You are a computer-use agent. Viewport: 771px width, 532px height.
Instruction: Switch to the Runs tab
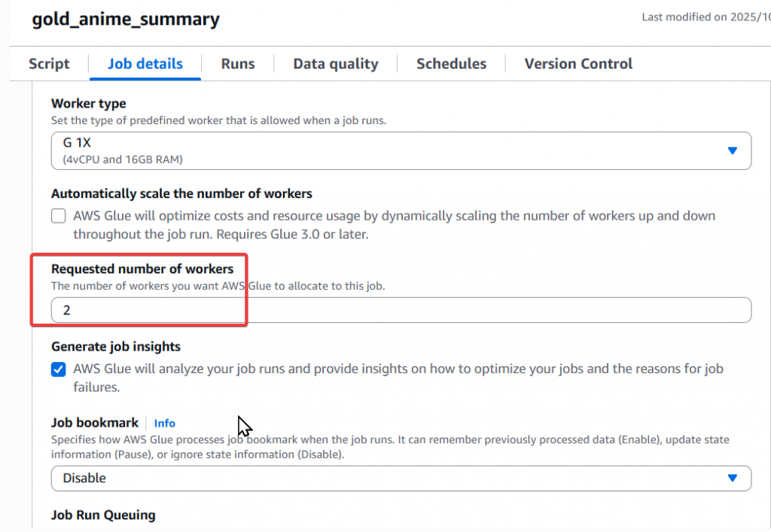pos(238,64)
